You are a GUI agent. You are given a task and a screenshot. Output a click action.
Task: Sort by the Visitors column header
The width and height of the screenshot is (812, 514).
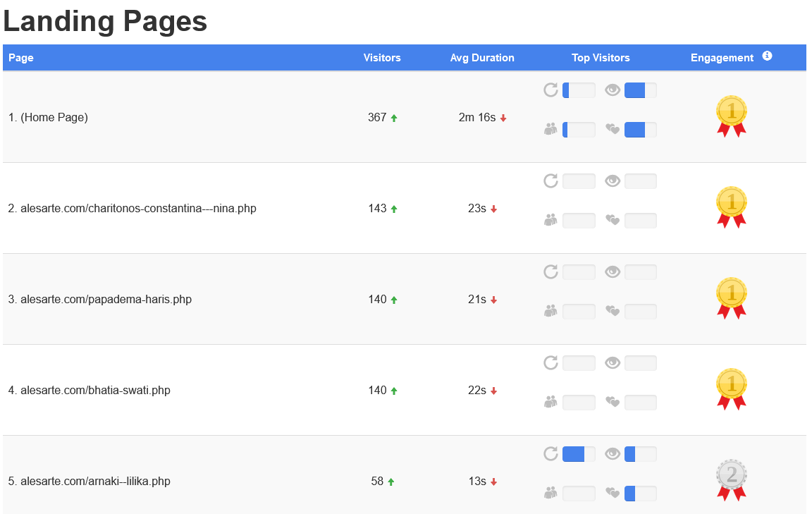pyautogui.click(x=382, y=58)
